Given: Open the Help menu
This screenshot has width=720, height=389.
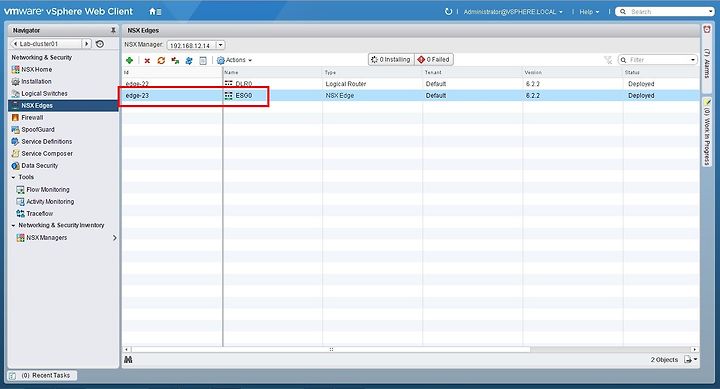Looking at the screenshot, I should (x=589, y=12).
